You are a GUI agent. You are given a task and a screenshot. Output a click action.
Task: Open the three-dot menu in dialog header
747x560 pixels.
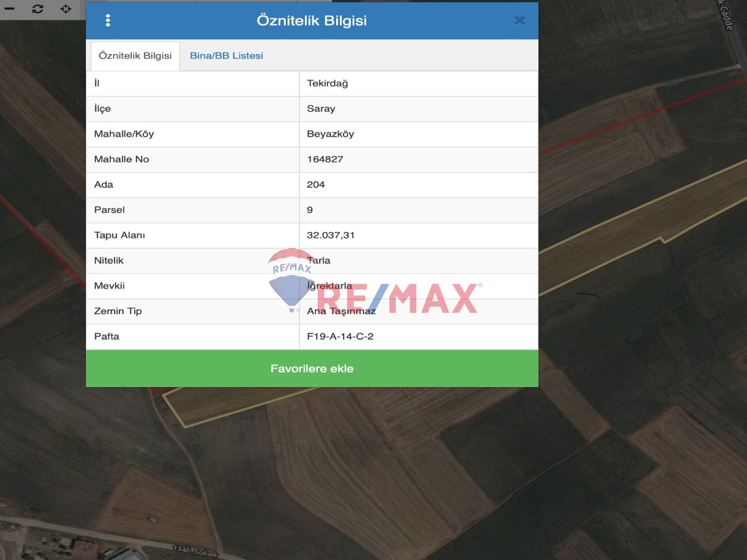coord(108,21)
